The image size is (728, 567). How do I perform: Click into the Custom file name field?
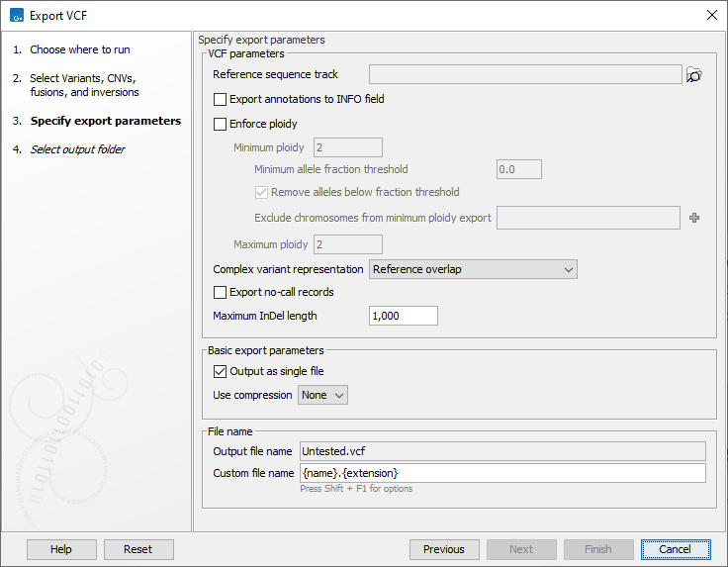502,473
